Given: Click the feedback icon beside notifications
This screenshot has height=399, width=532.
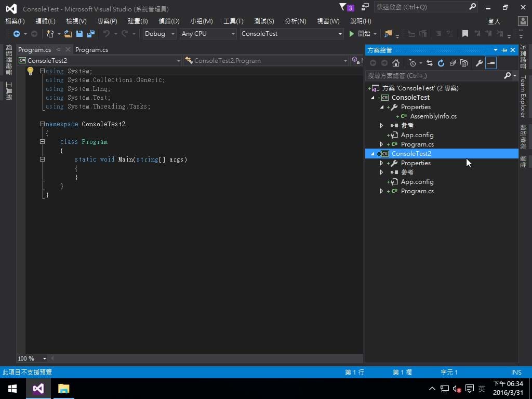Looking at the screenshot, I should [x=365, y=7].
